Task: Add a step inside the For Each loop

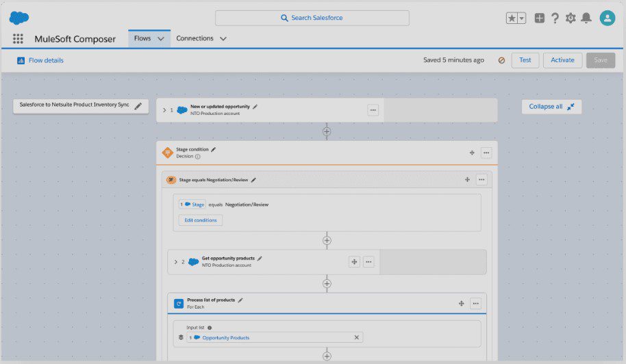Action: pos(327,356)
